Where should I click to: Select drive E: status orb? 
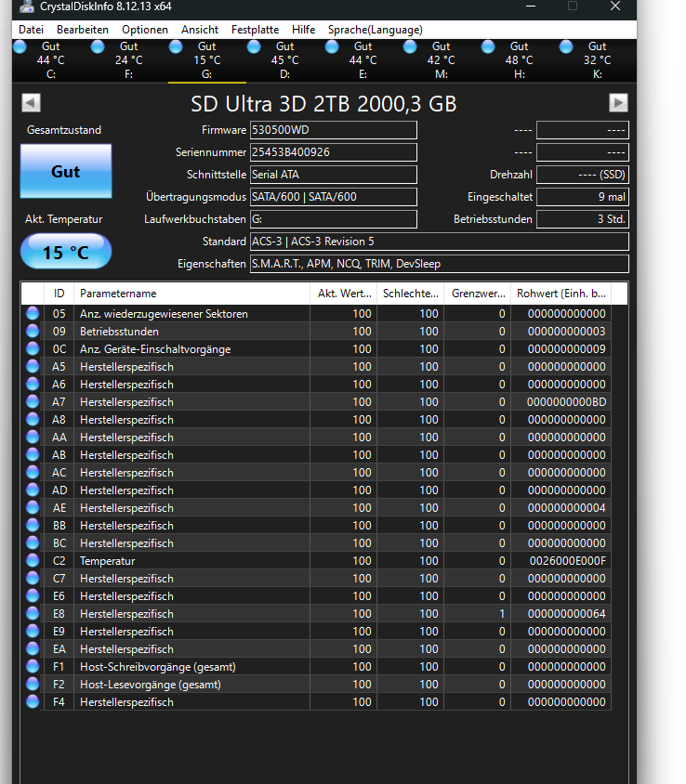click(332, 46)
